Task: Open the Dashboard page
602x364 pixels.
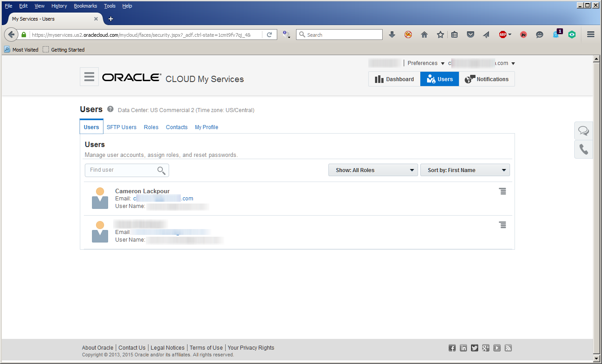Action: point(394,79)
